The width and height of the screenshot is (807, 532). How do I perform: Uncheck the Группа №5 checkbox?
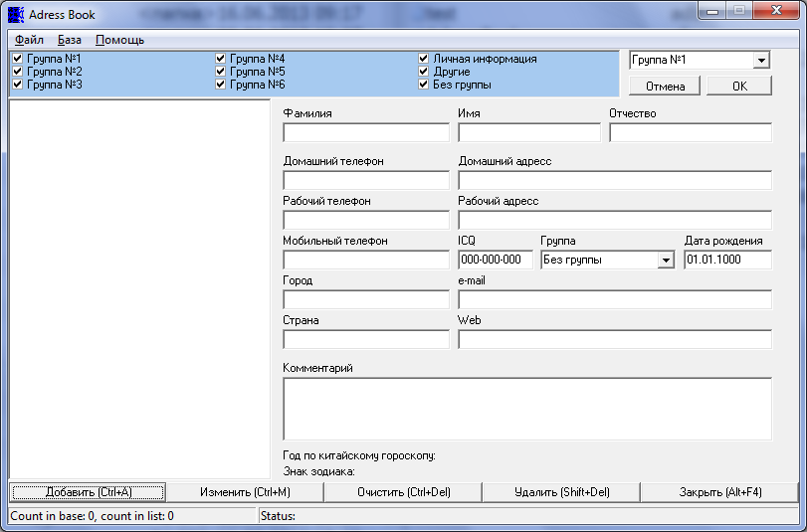[x=221, y=72]
